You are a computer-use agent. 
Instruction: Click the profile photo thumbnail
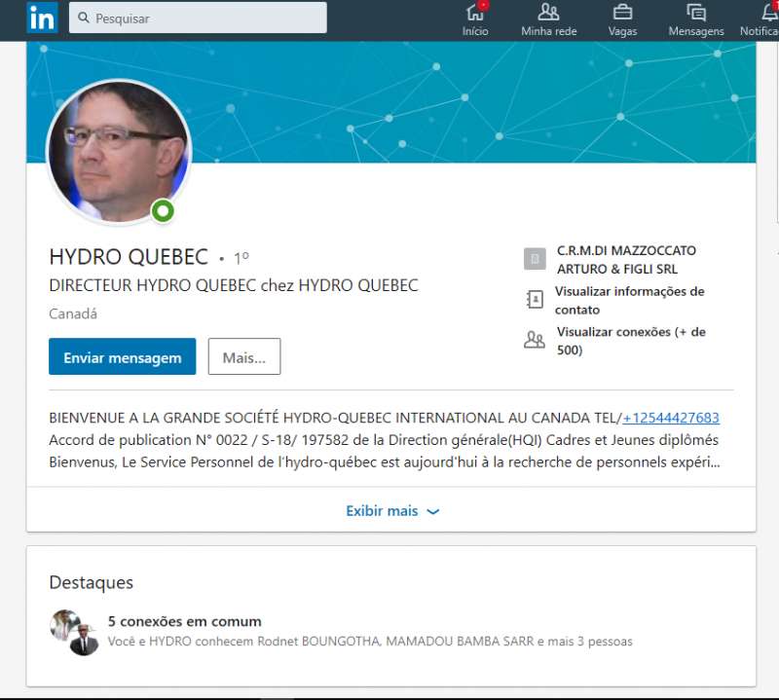(x=118, y=151)
